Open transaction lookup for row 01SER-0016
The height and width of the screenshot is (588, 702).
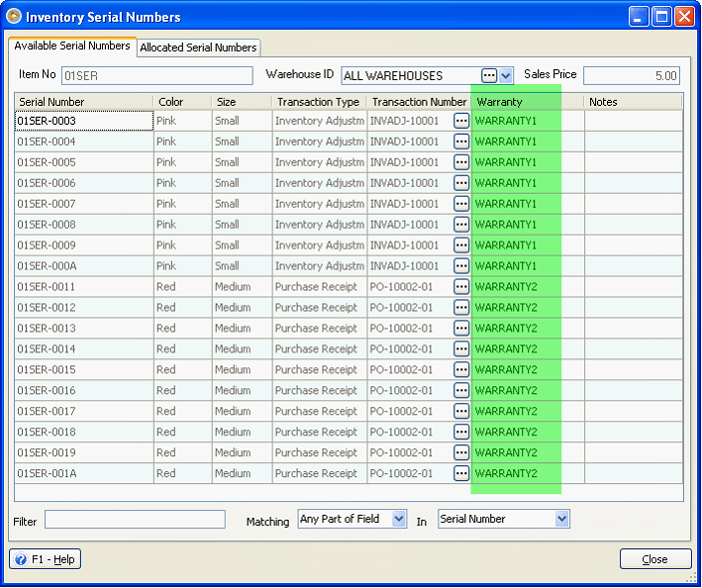[461, 390]
